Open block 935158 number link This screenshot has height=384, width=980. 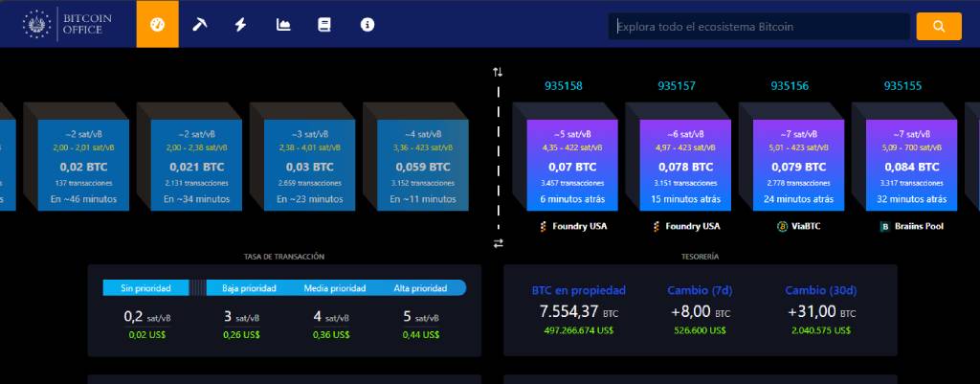point(563,85)
